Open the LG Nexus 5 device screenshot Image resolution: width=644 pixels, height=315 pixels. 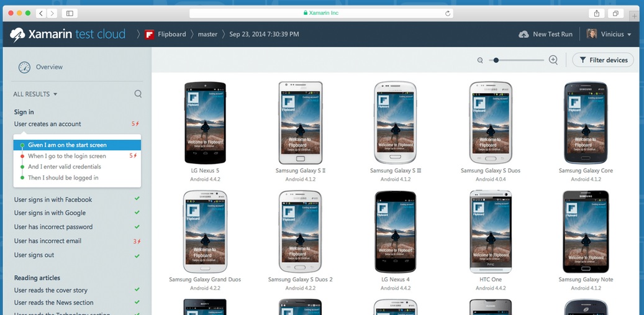[x=205, y=122]
